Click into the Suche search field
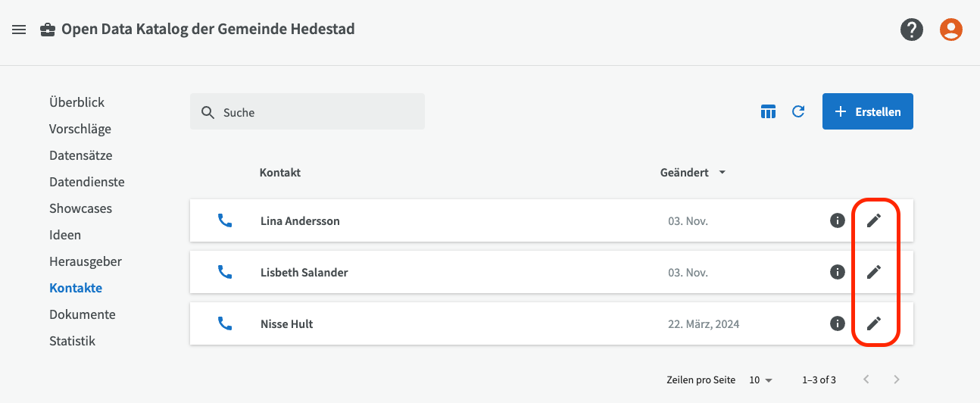Viewport: 980px width, 403px height. pyautogui.click(x=318, y=112)
